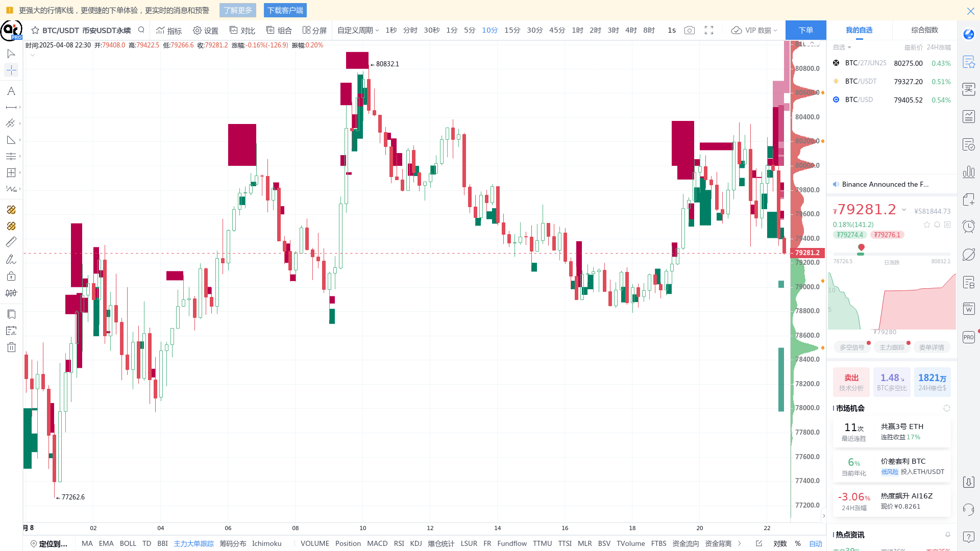Select the crosshair cursor tool

[11, 70]
